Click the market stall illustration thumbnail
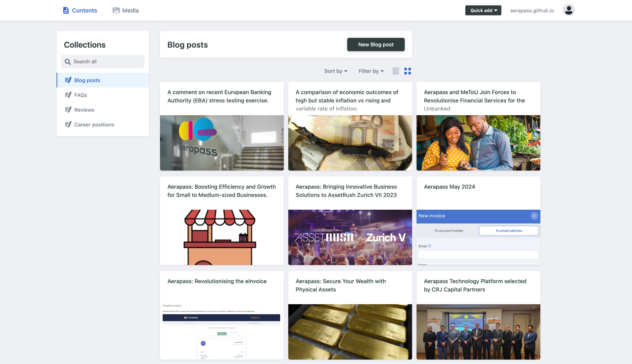632x364 pixels. (x=222, y=237)
